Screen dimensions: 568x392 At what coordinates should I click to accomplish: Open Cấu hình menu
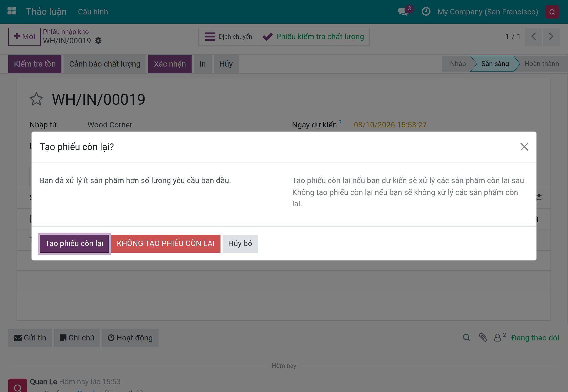click(93, 12)
